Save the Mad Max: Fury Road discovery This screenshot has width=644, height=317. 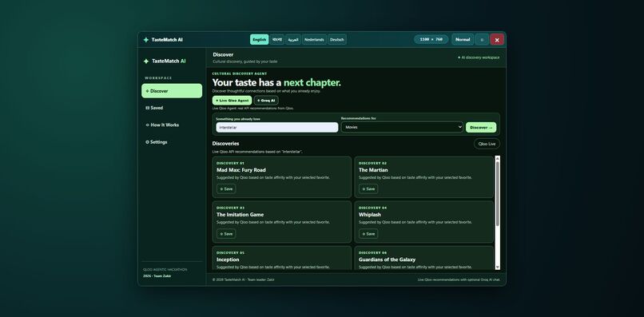(226, 189)
